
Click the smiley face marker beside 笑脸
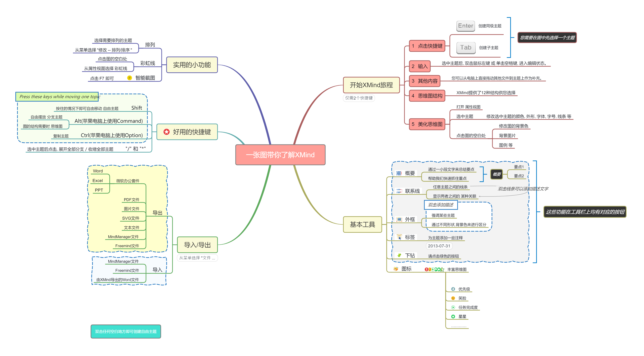pos(453,298)
